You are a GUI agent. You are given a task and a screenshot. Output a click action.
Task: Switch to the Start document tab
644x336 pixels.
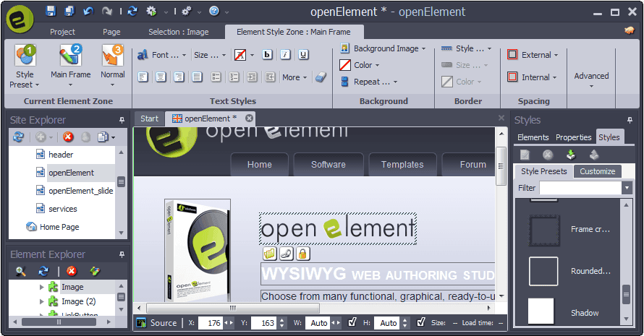(x=149, y=119)
